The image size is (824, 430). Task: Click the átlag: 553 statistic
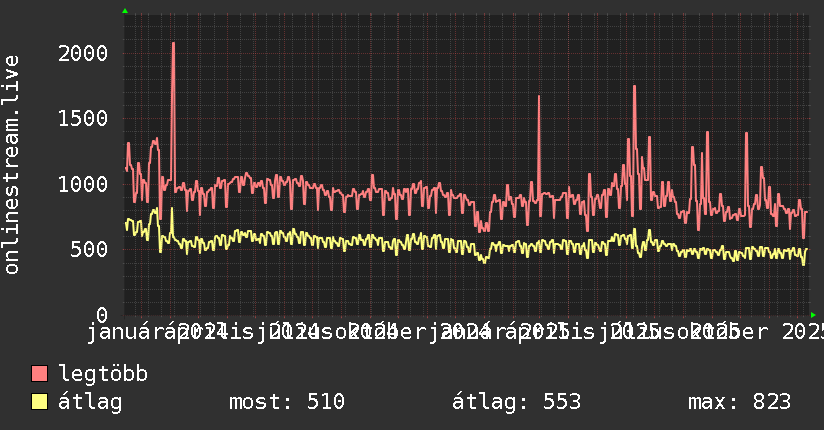517,402
